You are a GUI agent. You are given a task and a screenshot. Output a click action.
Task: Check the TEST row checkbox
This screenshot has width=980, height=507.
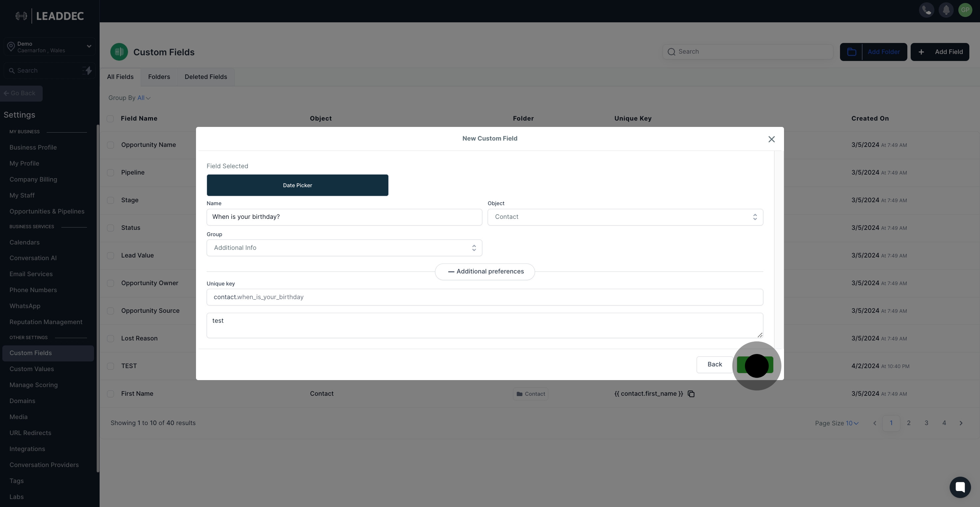click(x=110, y=366)
